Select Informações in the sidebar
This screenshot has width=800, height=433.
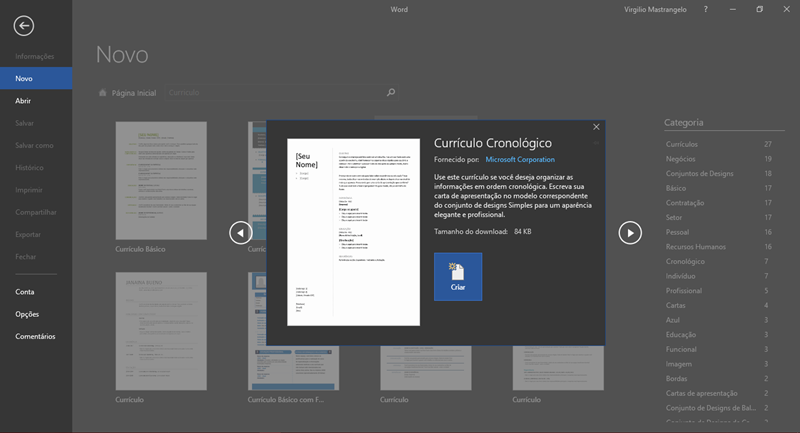[36, 56]
